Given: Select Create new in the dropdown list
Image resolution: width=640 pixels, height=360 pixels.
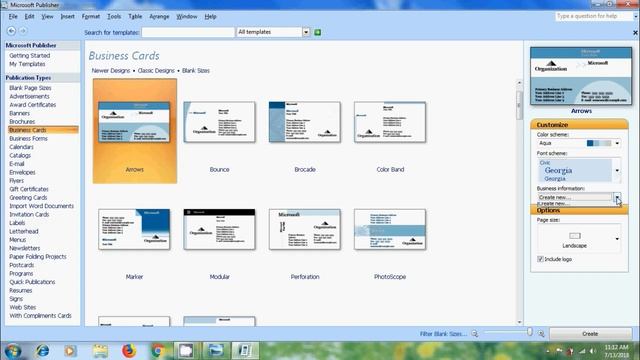Looking at the screenshot, I should click(x=553, y=203).
